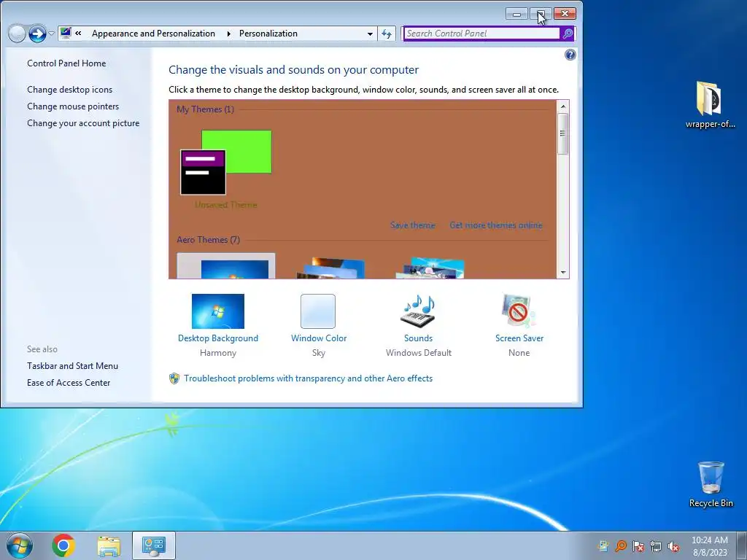Image resolution: width=747 pixels, height=560 pixels.
Task: Focus the Search Control Panel field
Action: click(481, 34)
